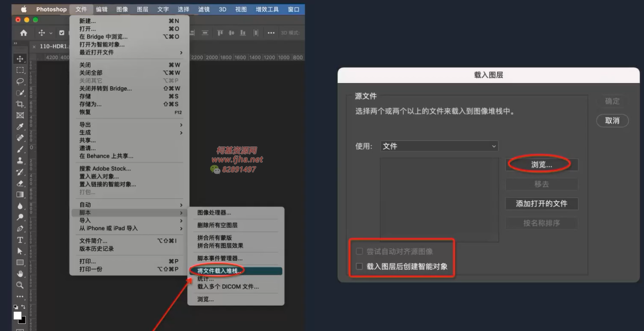Open the 使用 文件 dropdown
The width and height of the screenshot is (644, 331).
(x=439, y=146)
